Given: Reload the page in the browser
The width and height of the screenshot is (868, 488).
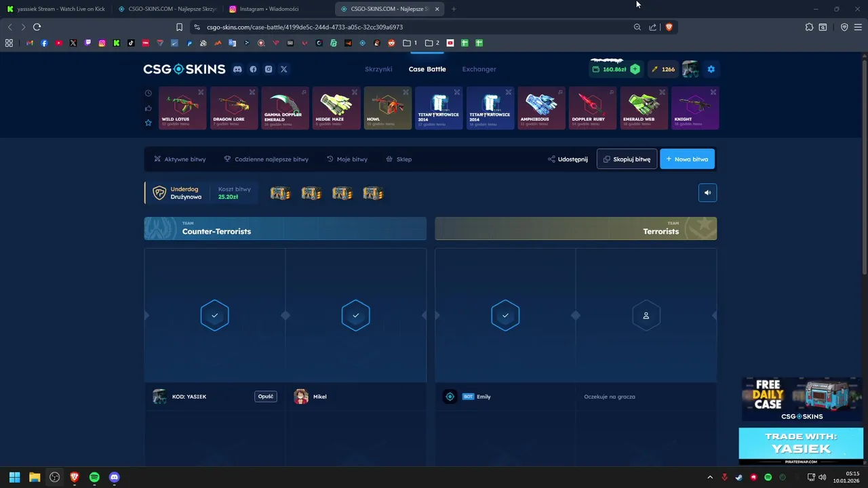Looking at the screenshot, I should click(37, 27).
